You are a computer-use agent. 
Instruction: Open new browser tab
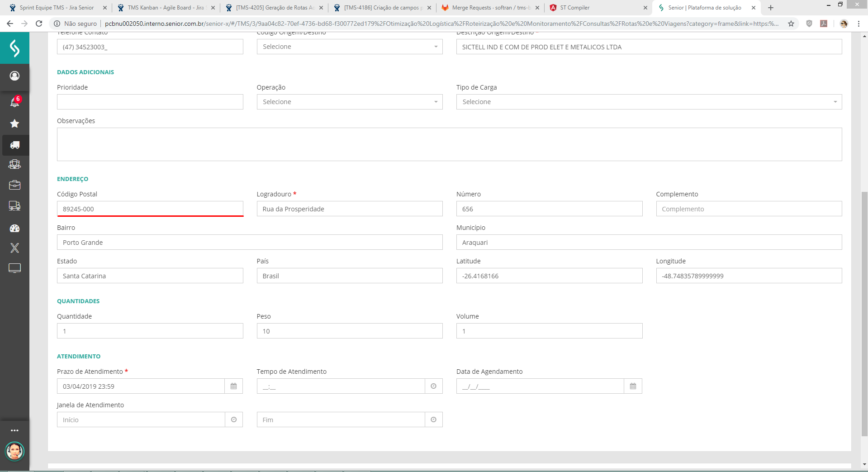click(x=771, y=8)
